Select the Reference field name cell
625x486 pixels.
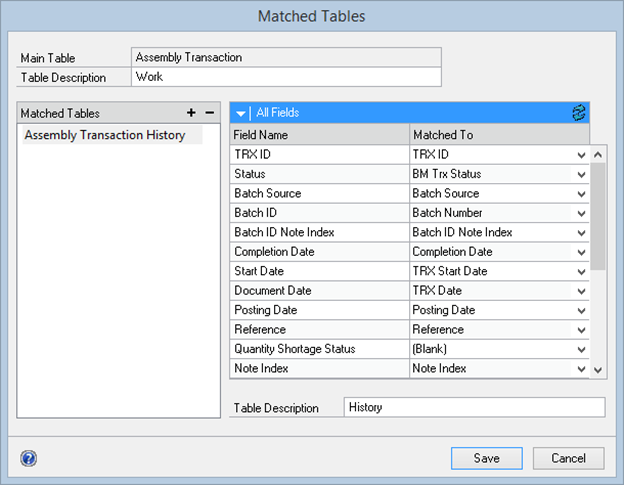click(319, 329)
